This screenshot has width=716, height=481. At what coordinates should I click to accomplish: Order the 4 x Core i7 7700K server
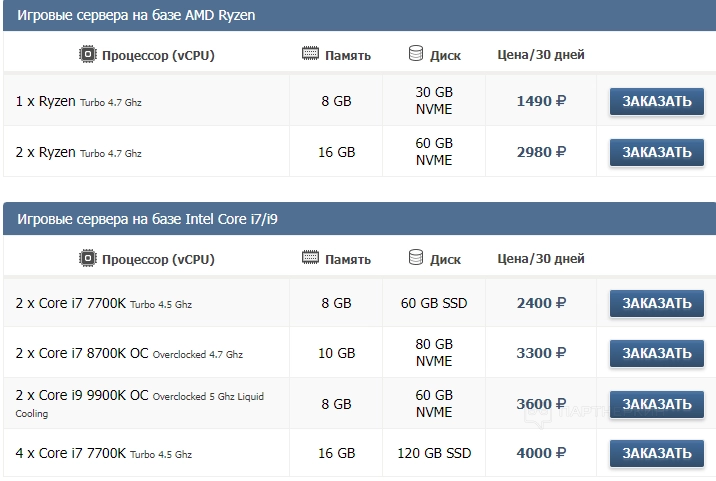(656, 454)
